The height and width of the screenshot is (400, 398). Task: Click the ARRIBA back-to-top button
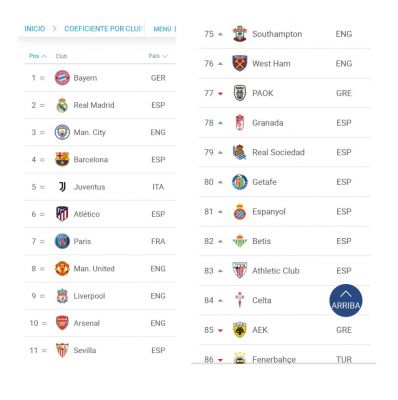[346, 300]
